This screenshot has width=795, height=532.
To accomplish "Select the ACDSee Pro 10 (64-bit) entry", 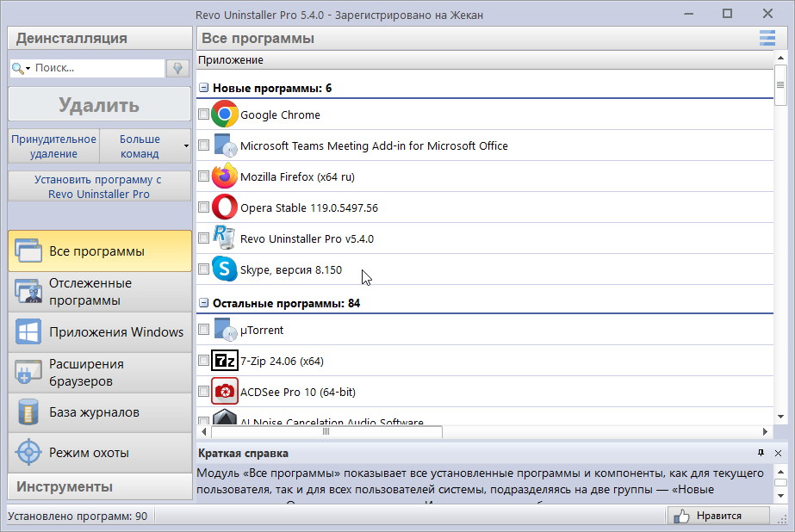I will [x=298, y=393].
